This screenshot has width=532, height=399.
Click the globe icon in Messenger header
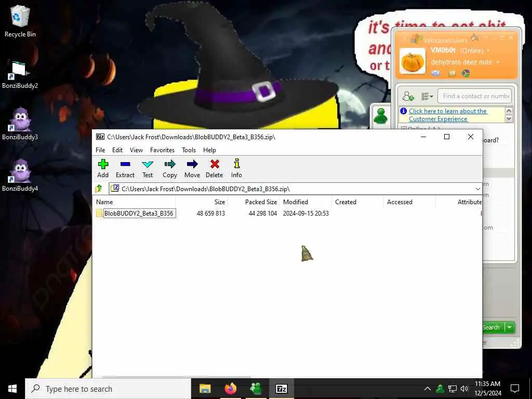465,73
